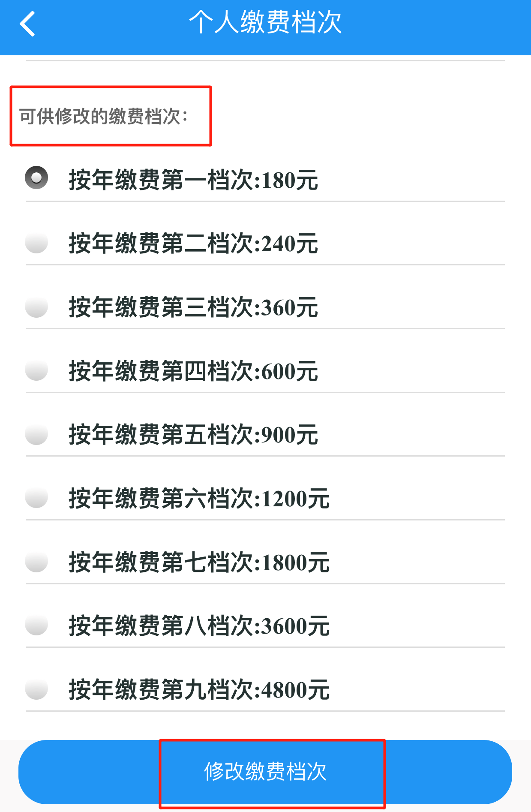Tap the 按年缴费第六档次:1200元 label

pyautogui.click(x=199, y=498)
